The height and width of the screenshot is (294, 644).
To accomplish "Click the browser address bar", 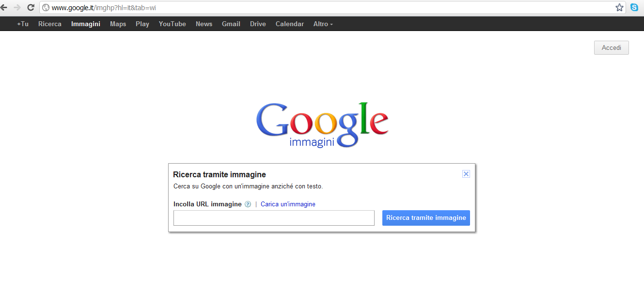I will 330,7.
